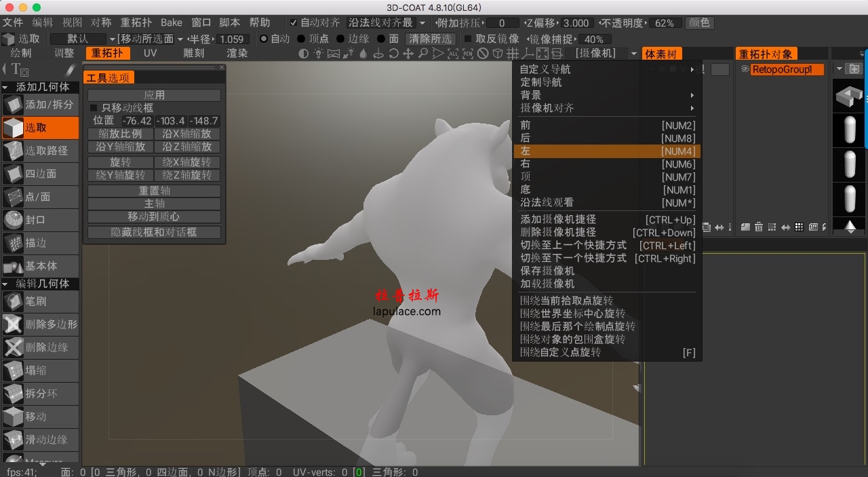This screenshot has width=868, height=477.
Task: Click the 半径 slider value 1.059
Action: click(x=233, y=39)
